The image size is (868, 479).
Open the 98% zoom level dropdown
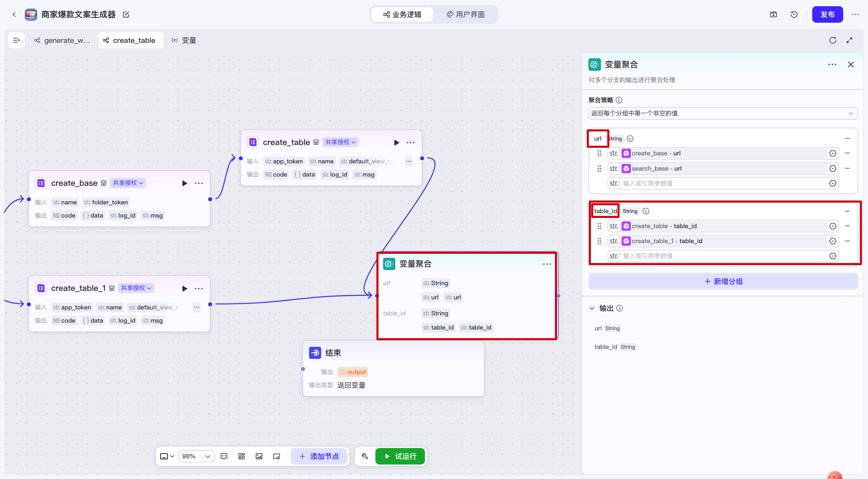(x=196, y=456)
